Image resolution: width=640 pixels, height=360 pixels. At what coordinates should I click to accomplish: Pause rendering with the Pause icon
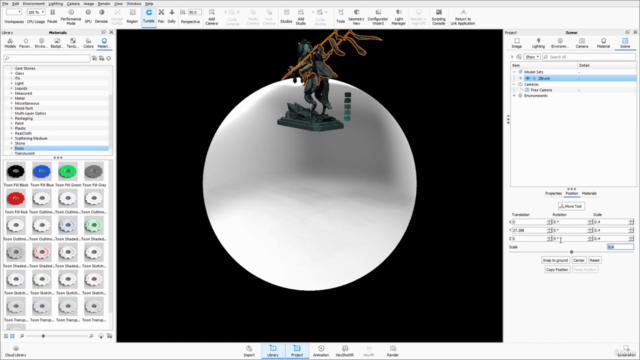[x=52, y=13]
